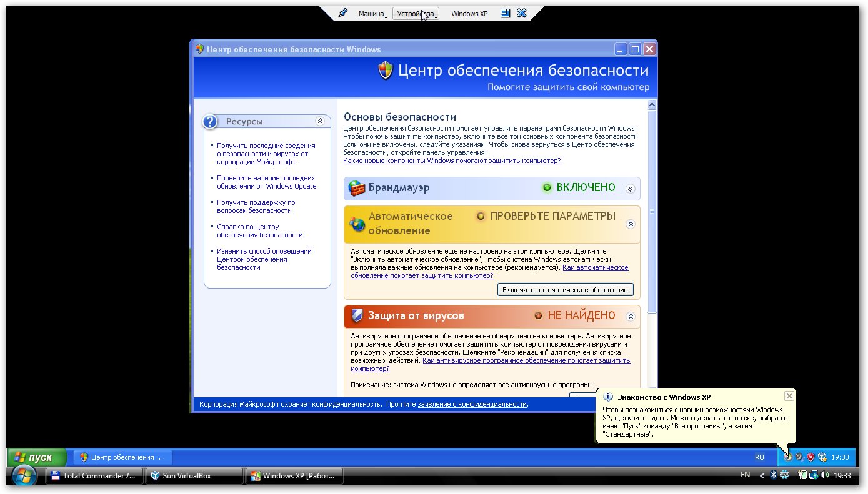Click the speaker-like round tray icon in XP
The width and height of the screenshot is (868, 494).
point(800,457)
